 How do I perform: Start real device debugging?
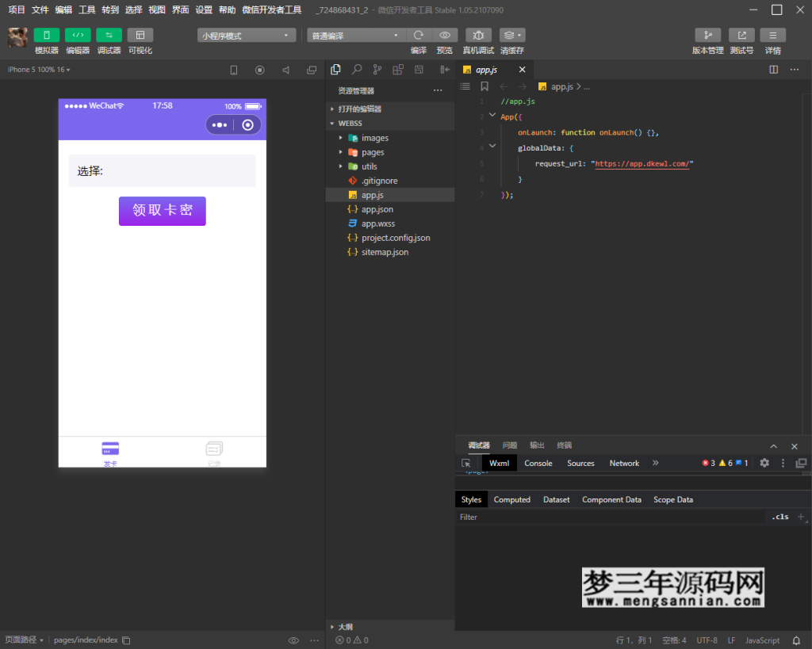pyautogui.click(x=478, y=36)
